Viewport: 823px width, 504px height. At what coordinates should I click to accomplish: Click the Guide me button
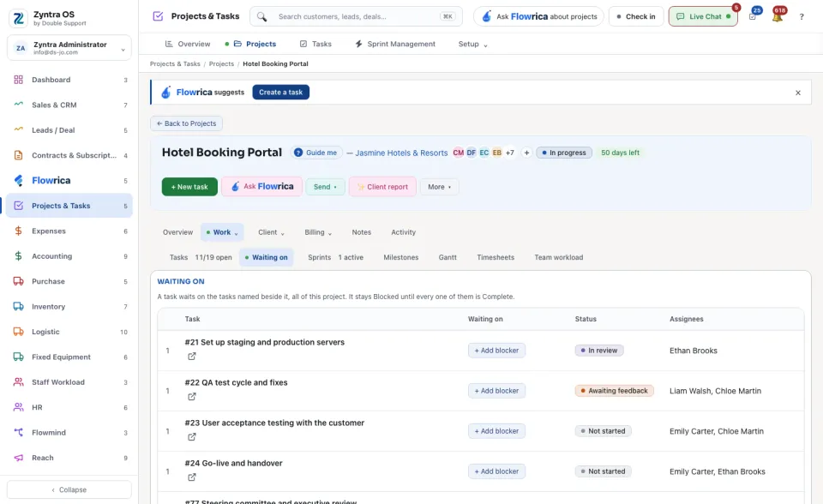(316, 153)
